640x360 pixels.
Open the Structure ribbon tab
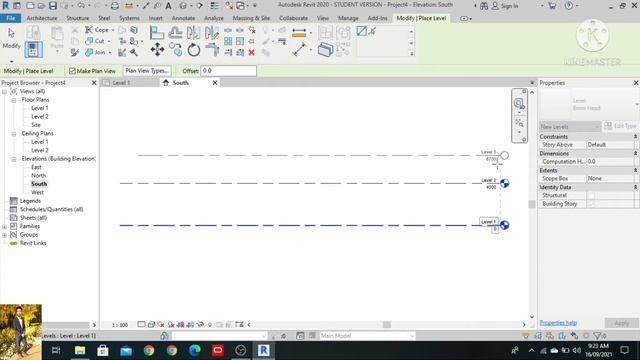click(78, 18)
